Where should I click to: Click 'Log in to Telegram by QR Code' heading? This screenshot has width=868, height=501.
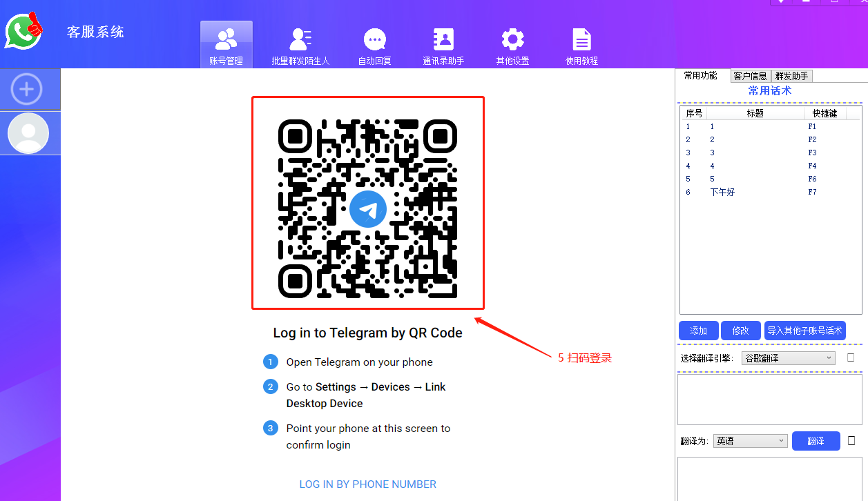tap(368, 333)
